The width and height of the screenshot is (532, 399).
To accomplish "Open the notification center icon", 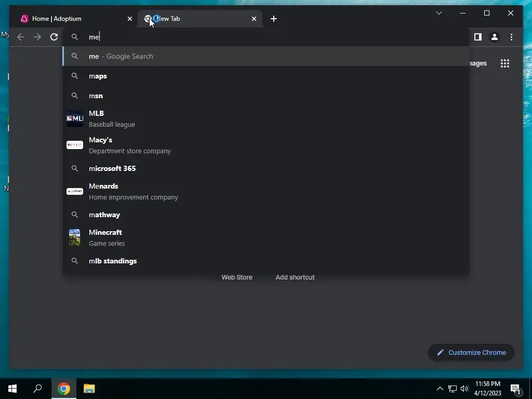I will point(516,389).
